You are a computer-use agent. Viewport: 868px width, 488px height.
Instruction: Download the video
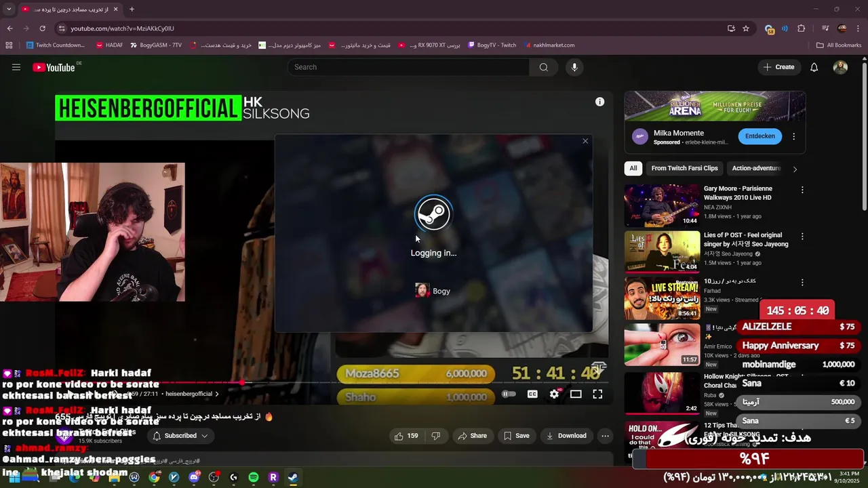tap(566, 436)
